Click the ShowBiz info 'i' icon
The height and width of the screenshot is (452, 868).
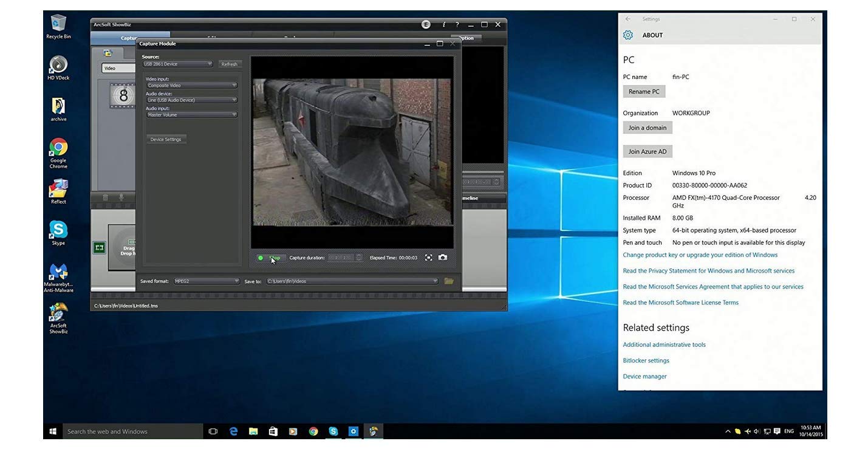pyautogui.click(x=443, y=24)
